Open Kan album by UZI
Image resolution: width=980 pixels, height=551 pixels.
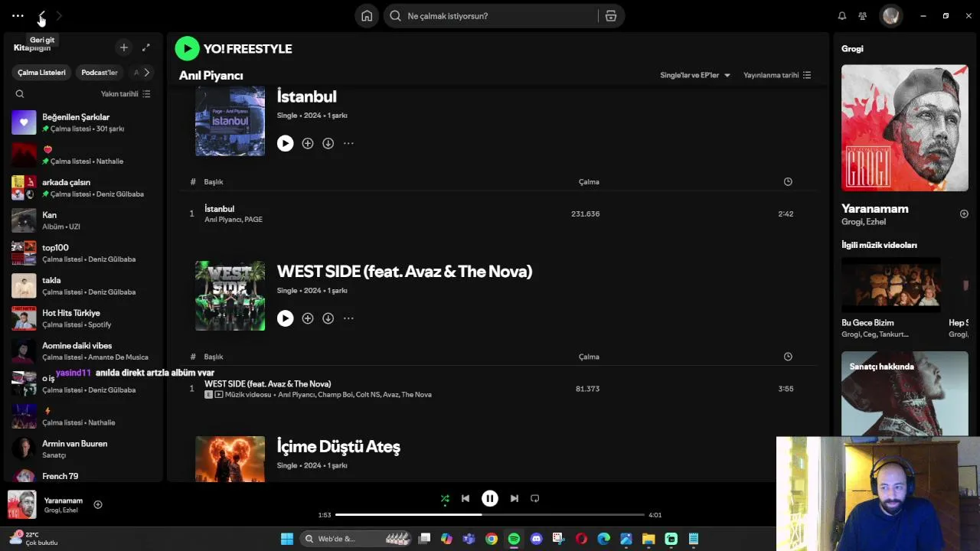tap(83, 220)
